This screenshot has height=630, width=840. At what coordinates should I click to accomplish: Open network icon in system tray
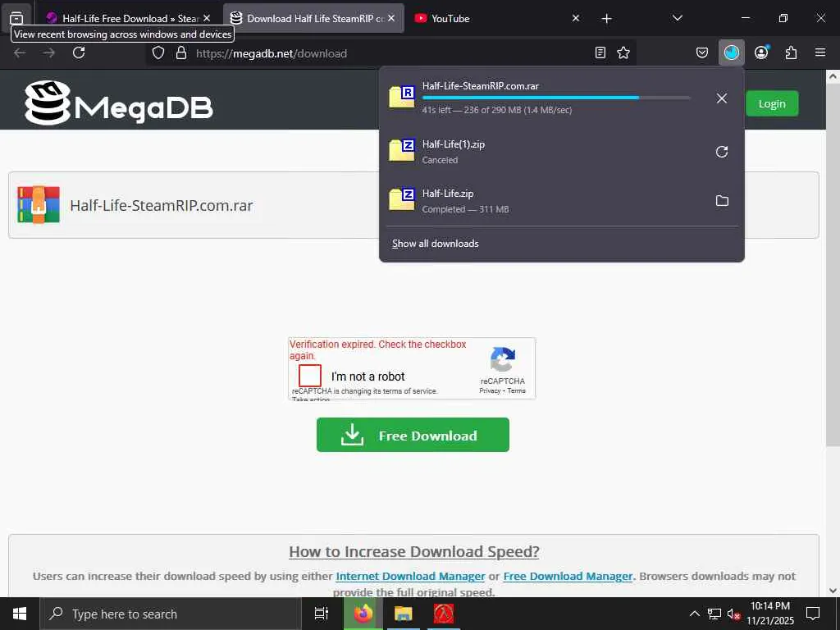(x=714, y=614)
